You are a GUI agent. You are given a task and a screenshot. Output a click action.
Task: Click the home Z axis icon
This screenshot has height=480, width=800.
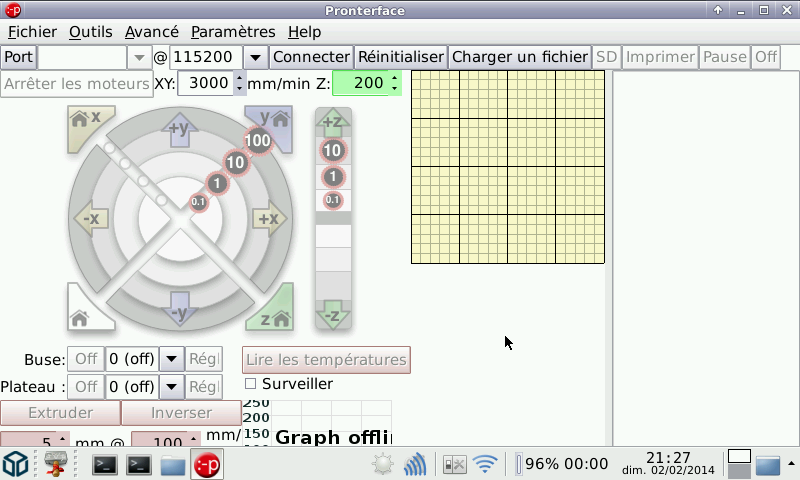(x=274, y=313)
